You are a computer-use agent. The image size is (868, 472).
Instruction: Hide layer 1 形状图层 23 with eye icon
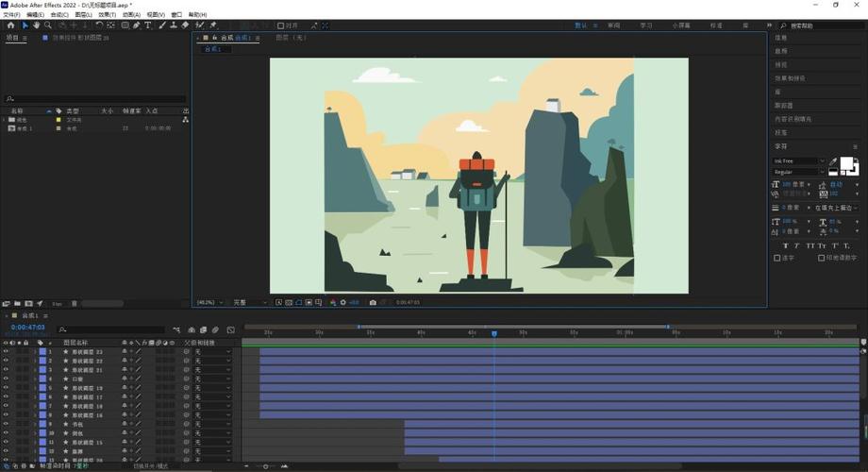coord(6,351)
